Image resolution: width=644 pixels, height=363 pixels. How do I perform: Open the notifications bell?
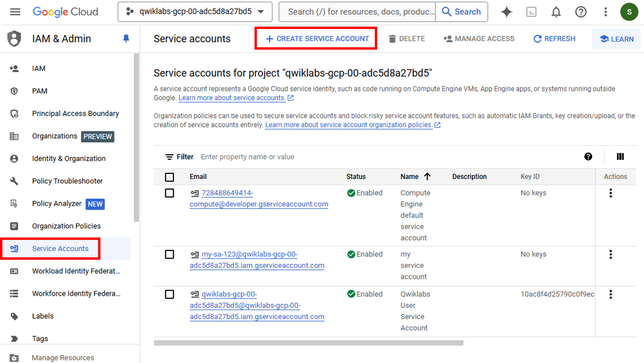coord(556,12)
